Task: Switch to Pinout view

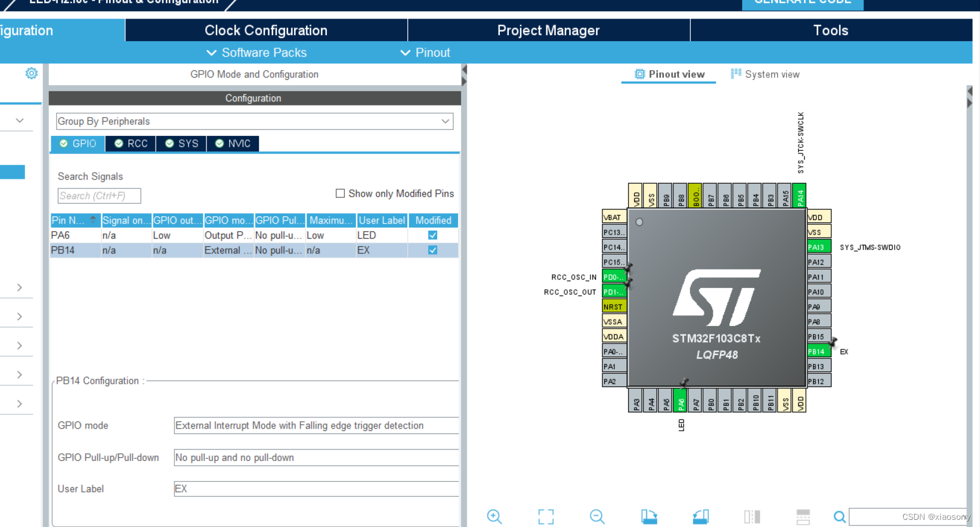Action: (x=669, y=75)
